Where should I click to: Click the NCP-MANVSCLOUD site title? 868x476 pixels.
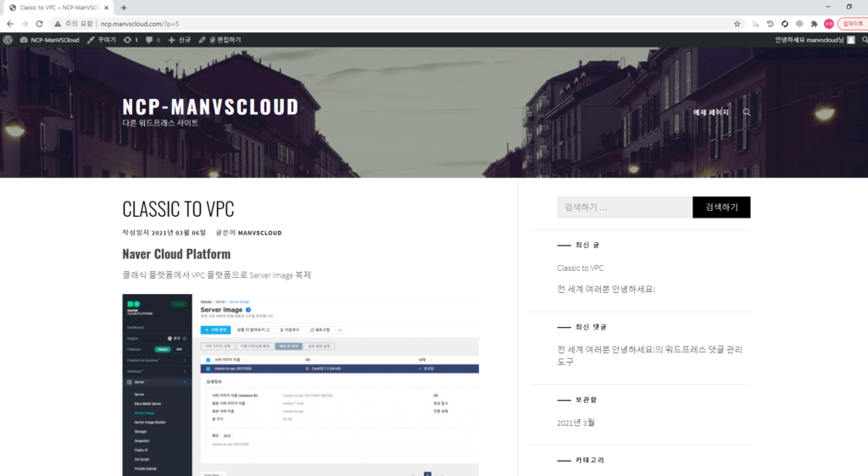[x=210, y=107]
